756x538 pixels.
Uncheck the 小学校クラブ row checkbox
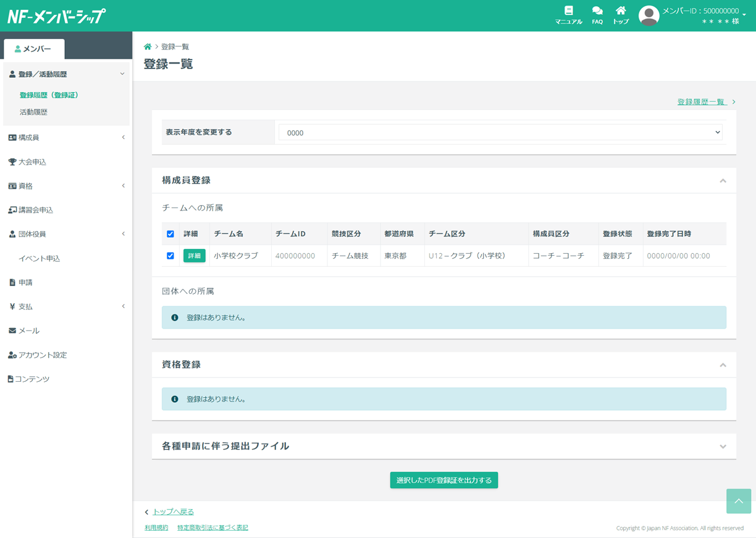(170, 256)
